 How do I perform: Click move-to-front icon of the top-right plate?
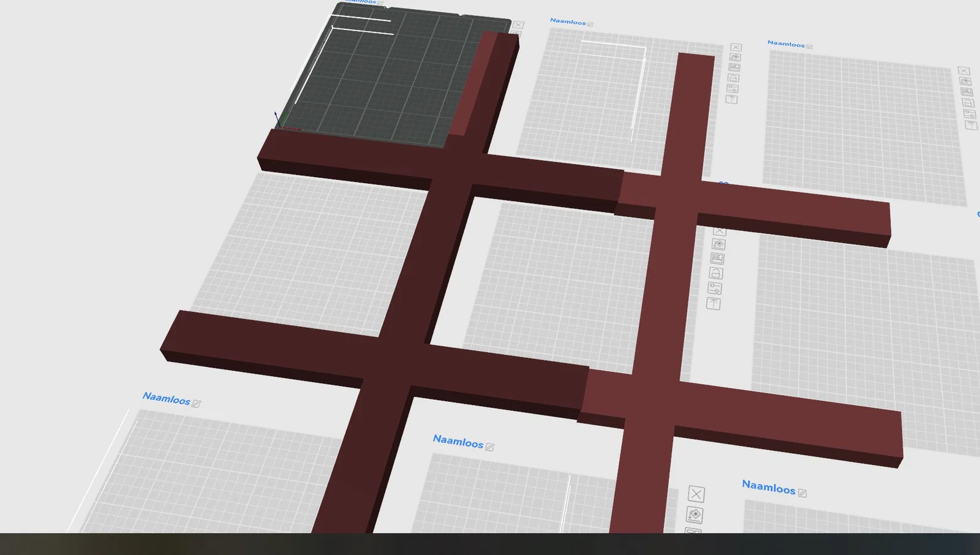click(971, 126)
